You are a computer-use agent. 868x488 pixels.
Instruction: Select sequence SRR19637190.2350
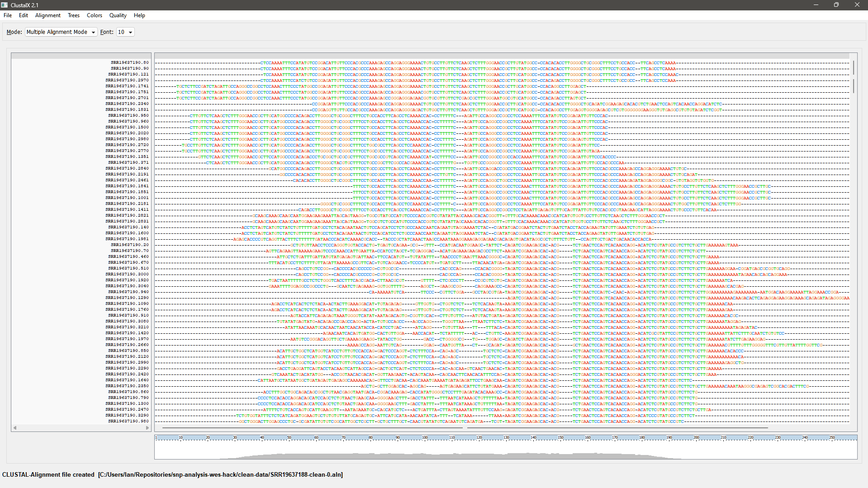pyautogui.click(x=127, y=386)
